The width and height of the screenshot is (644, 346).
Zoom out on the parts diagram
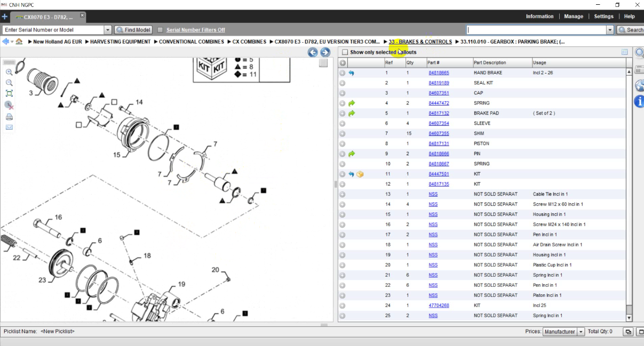pos(9,83)
